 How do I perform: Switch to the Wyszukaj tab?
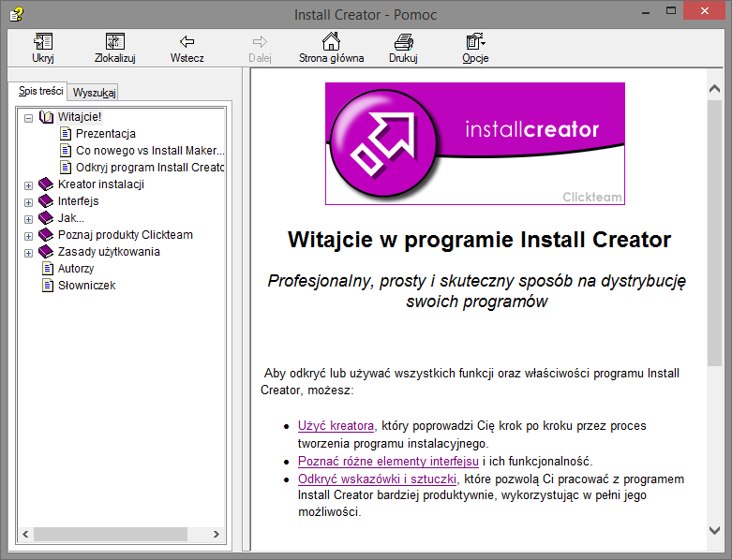94,93
